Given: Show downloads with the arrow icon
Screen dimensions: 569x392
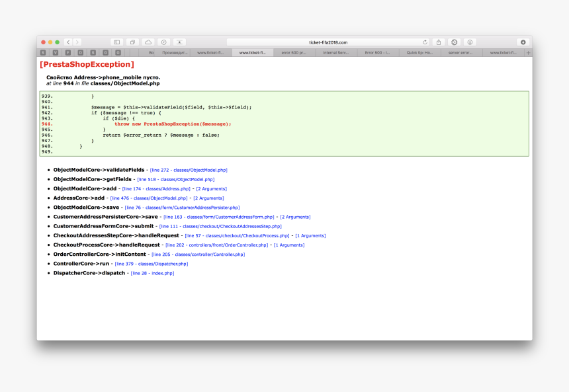Looking at the screenshot, I should click(523, 42).
